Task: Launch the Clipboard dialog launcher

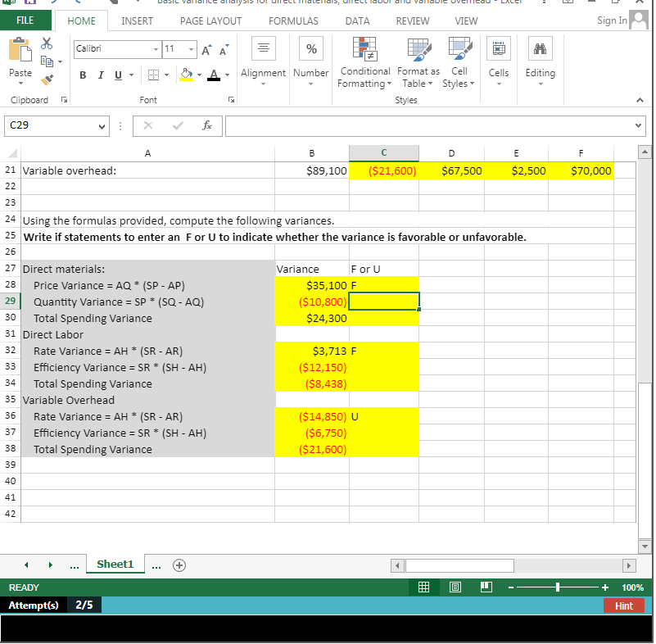Action: pyautogui.click(x=64, y=100)
